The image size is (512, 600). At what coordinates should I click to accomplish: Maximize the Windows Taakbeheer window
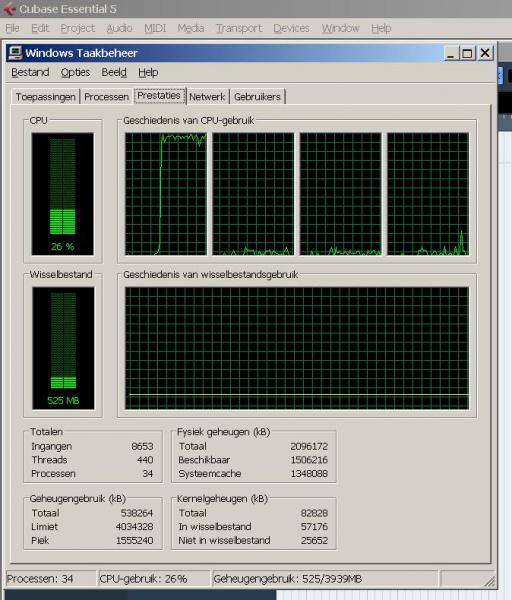click(467, 53)
